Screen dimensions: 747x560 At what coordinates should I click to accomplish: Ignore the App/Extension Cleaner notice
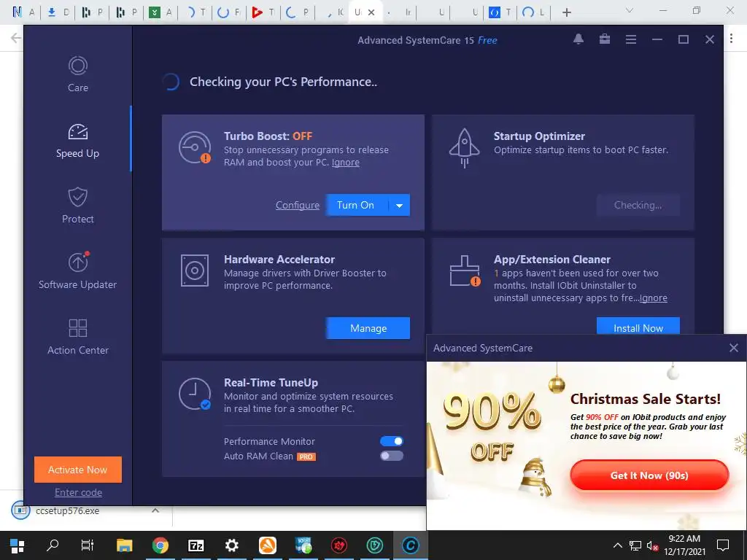653,298
